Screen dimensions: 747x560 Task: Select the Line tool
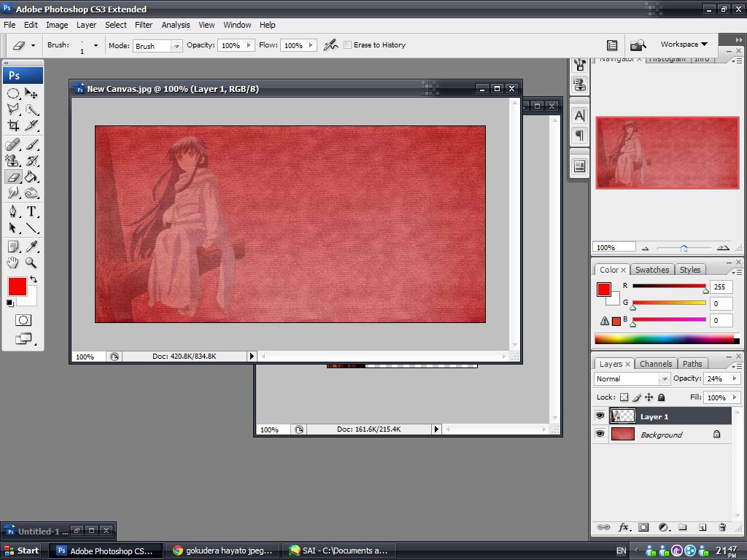[31, 227]
